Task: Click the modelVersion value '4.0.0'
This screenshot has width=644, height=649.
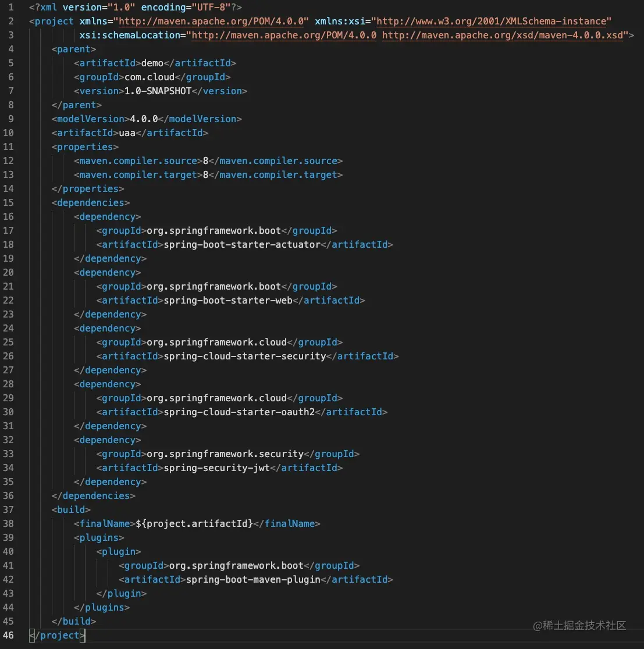Action: [x=144, y=119]
